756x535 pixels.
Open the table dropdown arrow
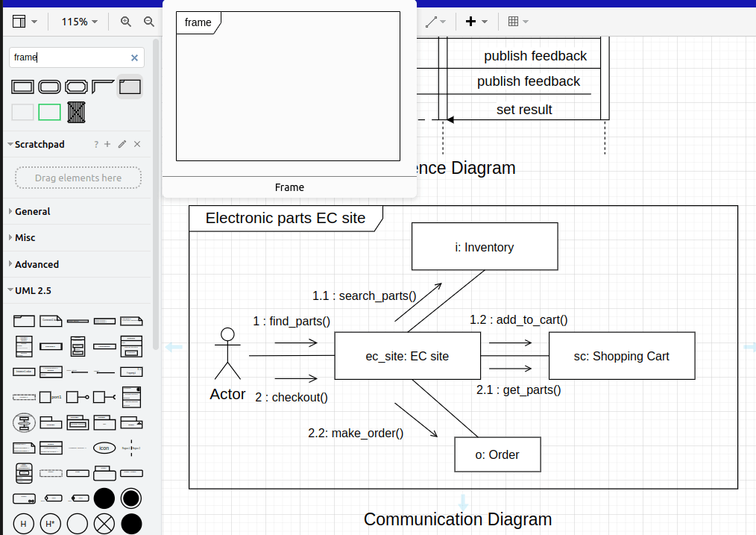[x=526, y=22]
